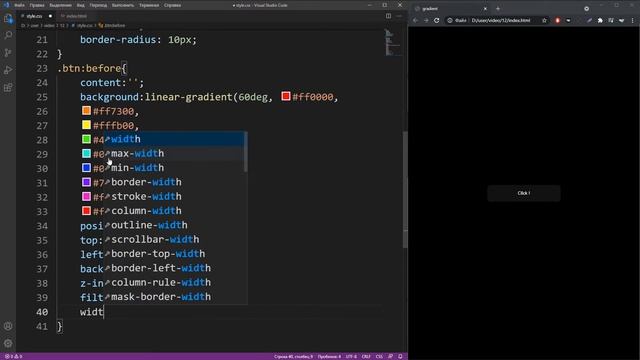Pick the 'border-width' suggestion
This screenshot has height=360, width=640.
(175, 182)
